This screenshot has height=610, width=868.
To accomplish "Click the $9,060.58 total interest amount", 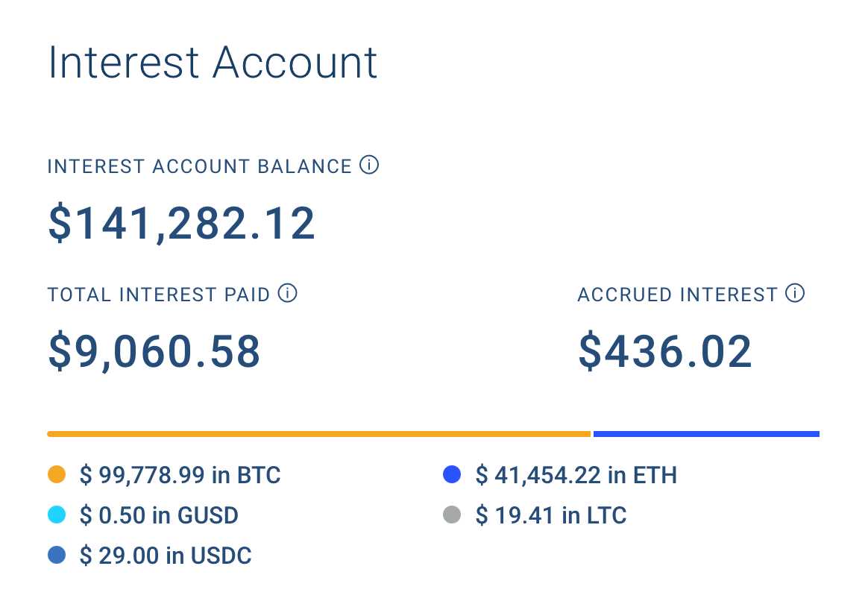I will 154,351.
